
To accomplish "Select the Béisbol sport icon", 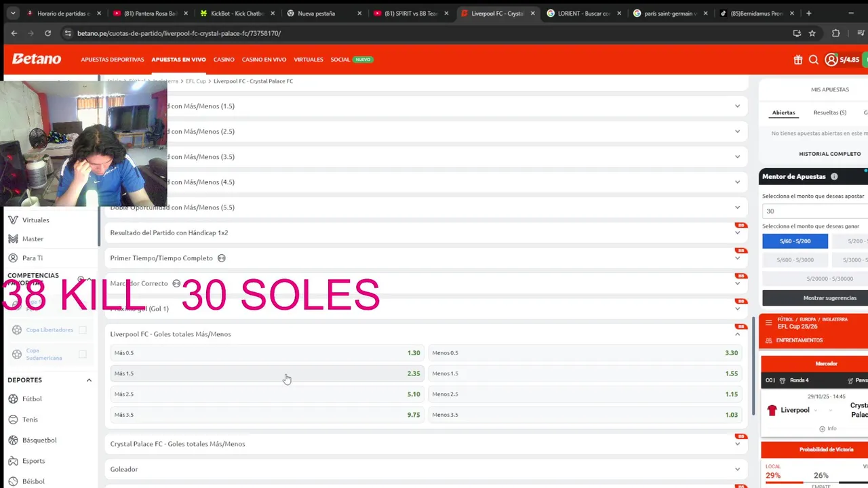I will (x=14, y=481).
